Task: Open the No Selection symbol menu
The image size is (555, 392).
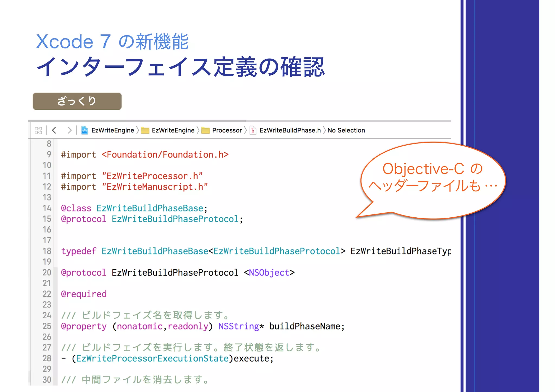Action: (346, 130)
